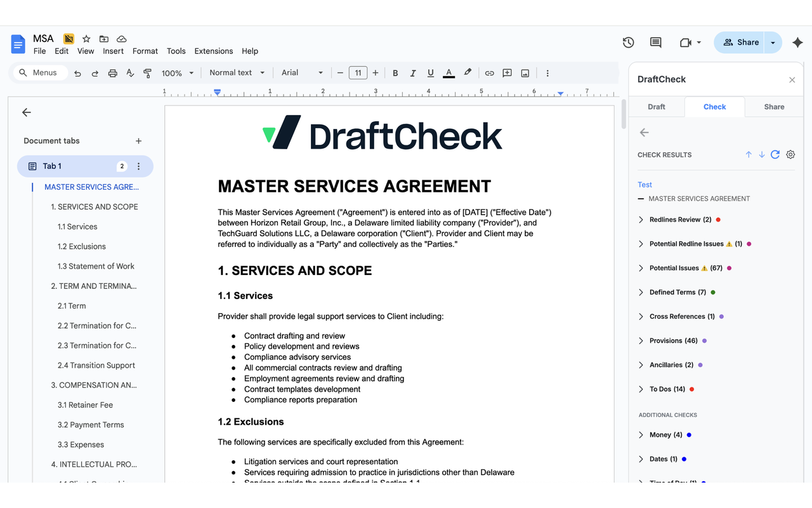
Task: Jump to next check result arrow
Action: click(761, 154)
